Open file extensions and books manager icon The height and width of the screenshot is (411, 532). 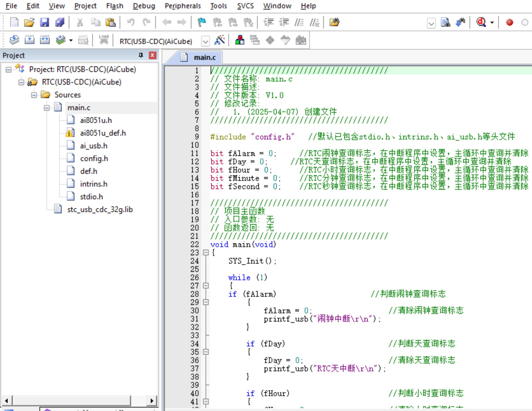point(240,40)
